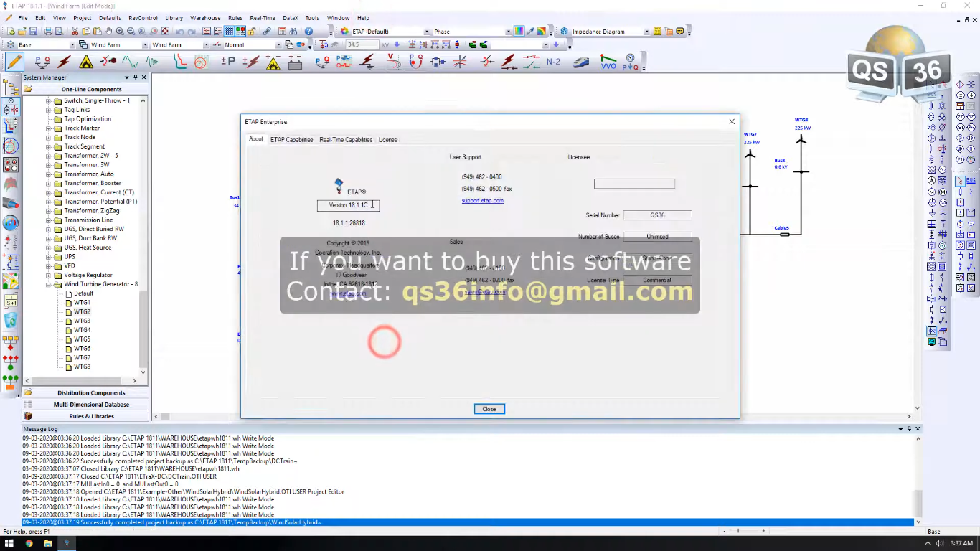Open the Project View tree icon in sidebar

11,88
